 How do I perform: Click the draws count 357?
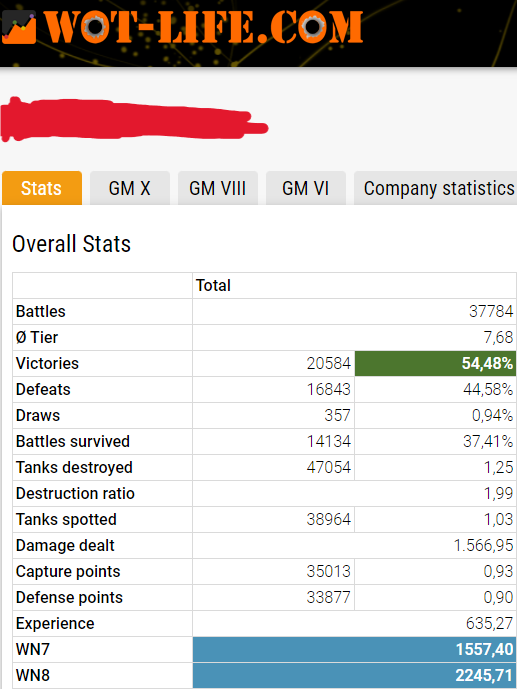337,415
